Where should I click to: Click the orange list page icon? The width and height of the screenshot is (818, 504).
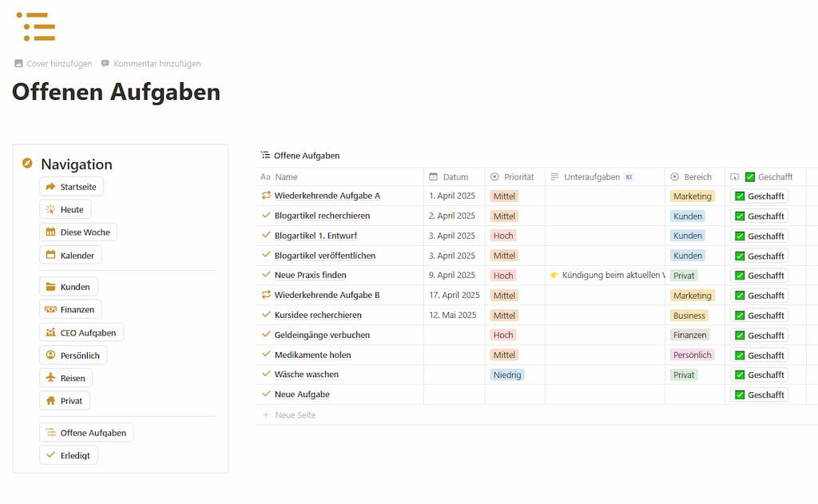(36, 26)
